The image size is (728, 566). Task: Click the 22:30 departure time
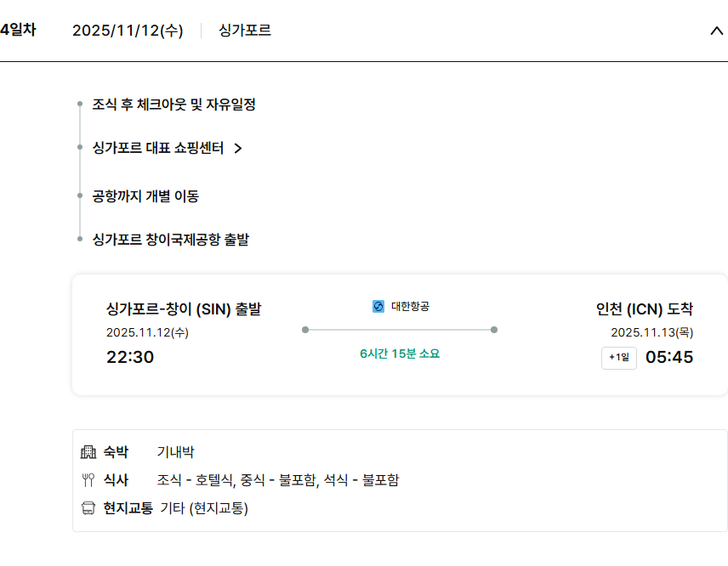(x=130, y=357)
